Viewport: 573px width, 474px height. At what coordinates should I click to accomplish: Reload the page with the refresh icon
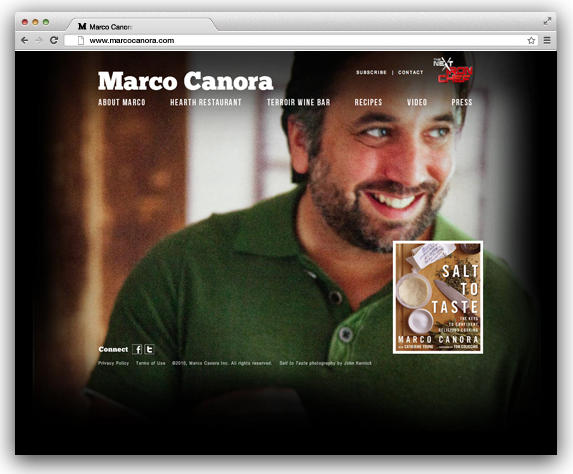point(54,40)
